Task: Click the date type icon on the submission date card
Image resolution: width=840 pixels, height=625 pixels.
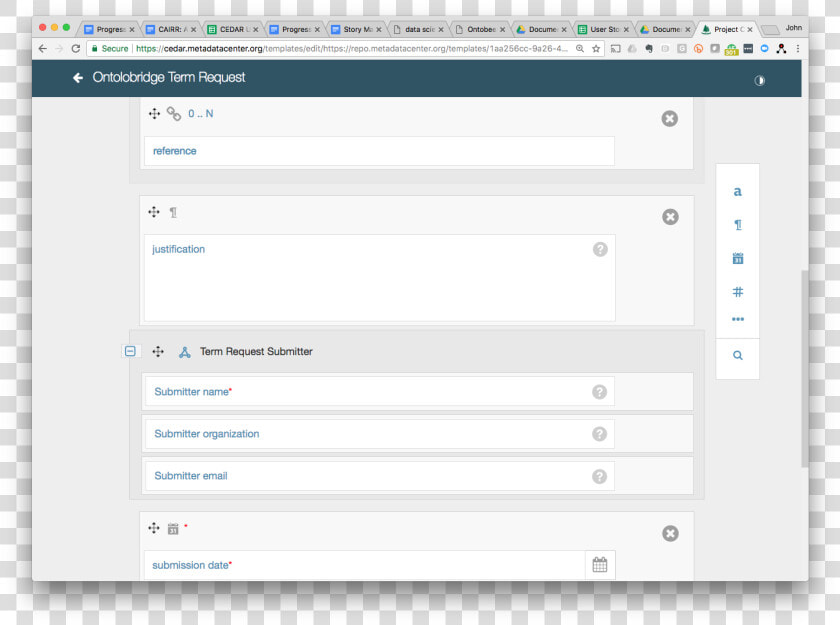Action: click(x=173, y=529)
